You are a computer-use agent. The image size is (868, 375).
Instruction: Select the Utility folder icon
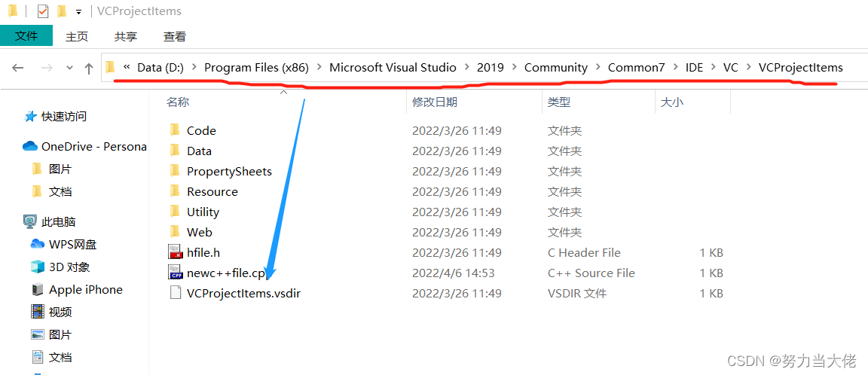[175, 212]
